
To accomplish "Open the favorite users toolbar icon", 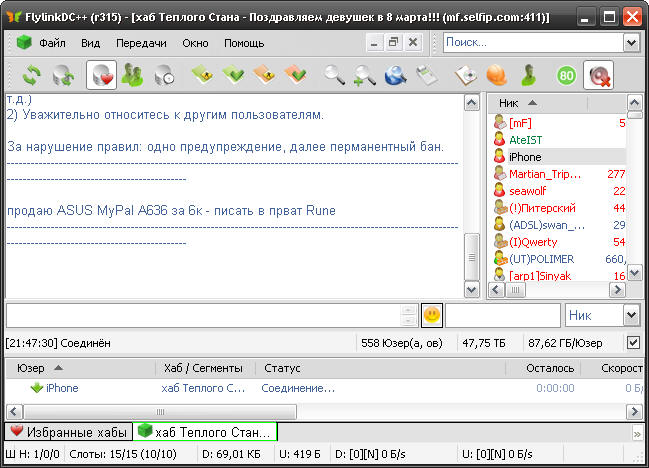I will [x=132, y=75].
